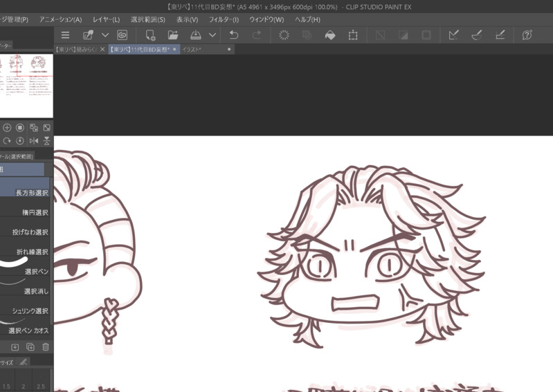Image resolution: width=553 pixels, height=392 pixels.
Task: Reset canvas rotation in navigator
Action: point(20,141)
